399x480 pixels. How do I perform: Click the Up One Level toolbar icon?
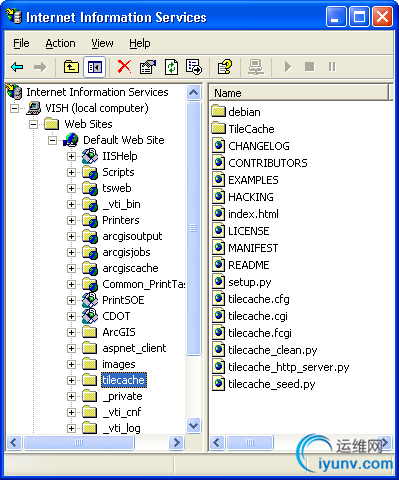(x=71, y=67)
